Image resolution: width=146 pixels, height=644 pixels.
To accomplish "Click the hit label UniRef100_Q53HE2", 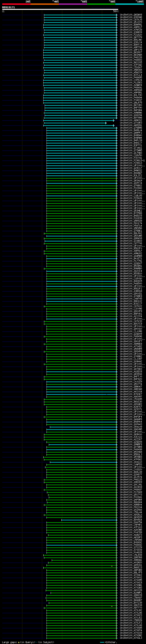I will (131, 211).
